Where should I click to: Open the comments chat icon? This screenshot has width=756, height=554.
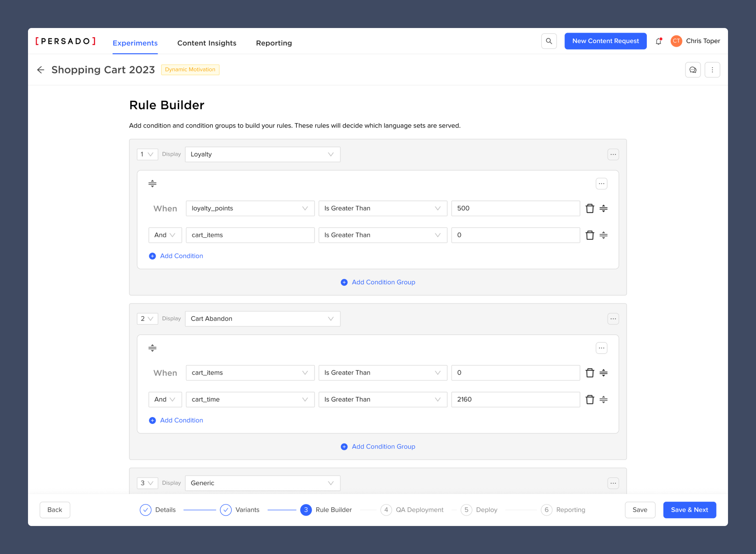tap(693, 70)
